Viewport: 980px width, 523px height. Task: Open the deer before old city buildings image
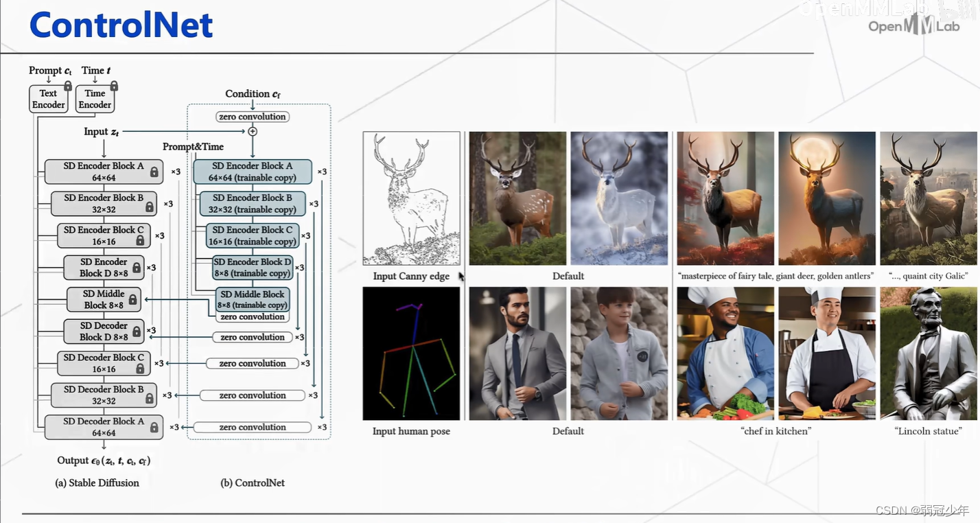point(929,198)
